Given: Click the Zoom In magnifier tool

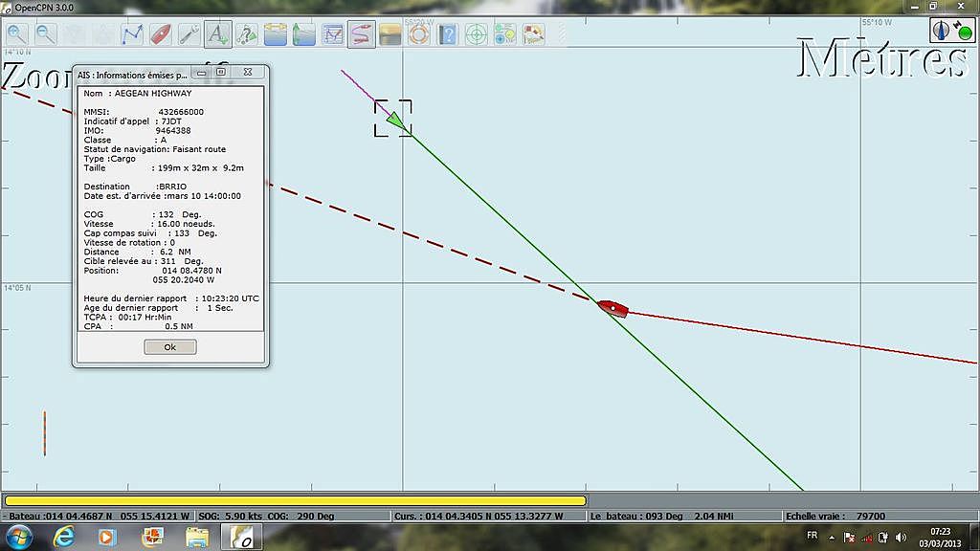Looking at the screenshot, I should point(17,33).
